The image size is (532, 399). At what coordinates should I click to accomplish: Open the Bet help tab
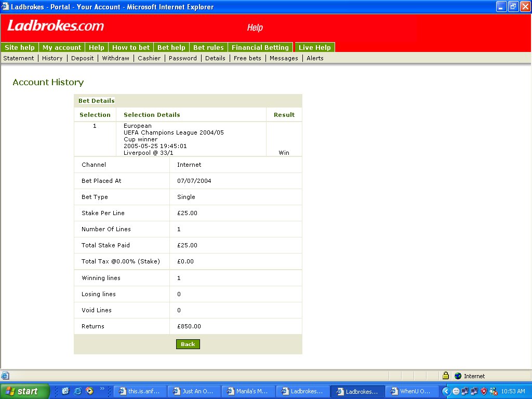click(171, 47)
